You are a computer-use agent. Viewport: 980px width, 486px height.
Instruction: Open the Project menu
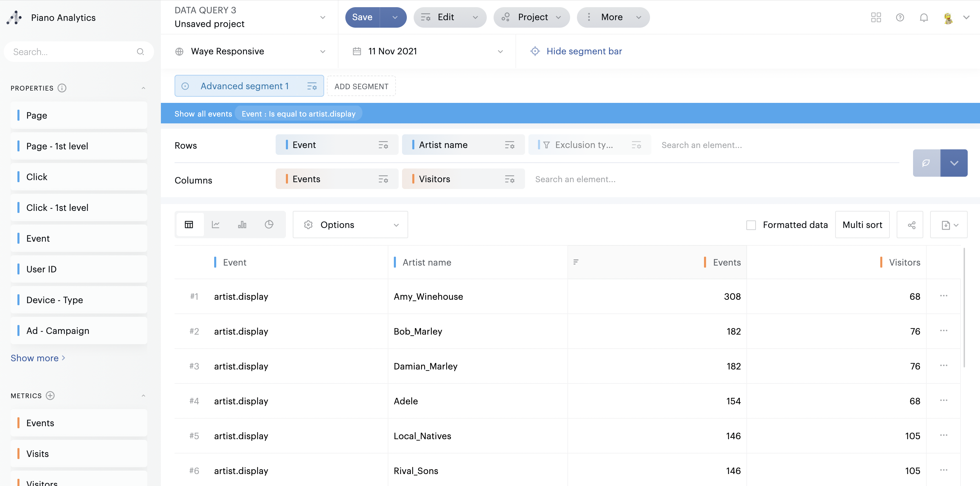(x=531, y=17)
